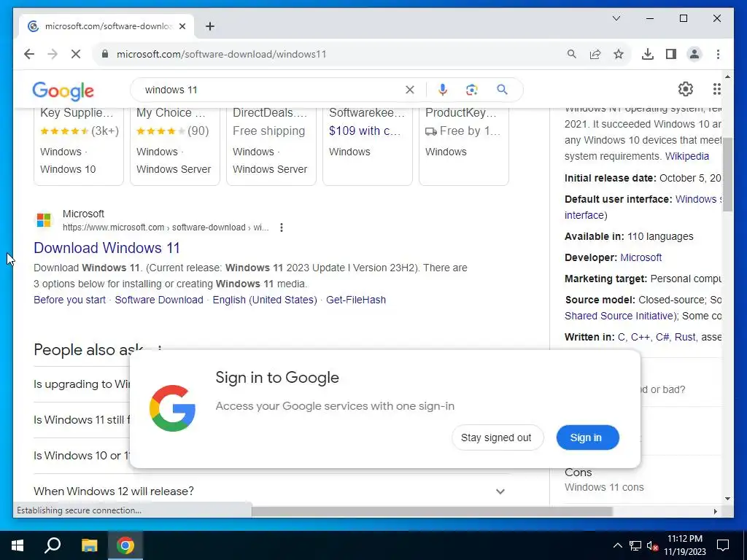747x560 pixels.
Task: Click the forward navigation arrow
Action: pyautogui.click(x=53, y=54)
